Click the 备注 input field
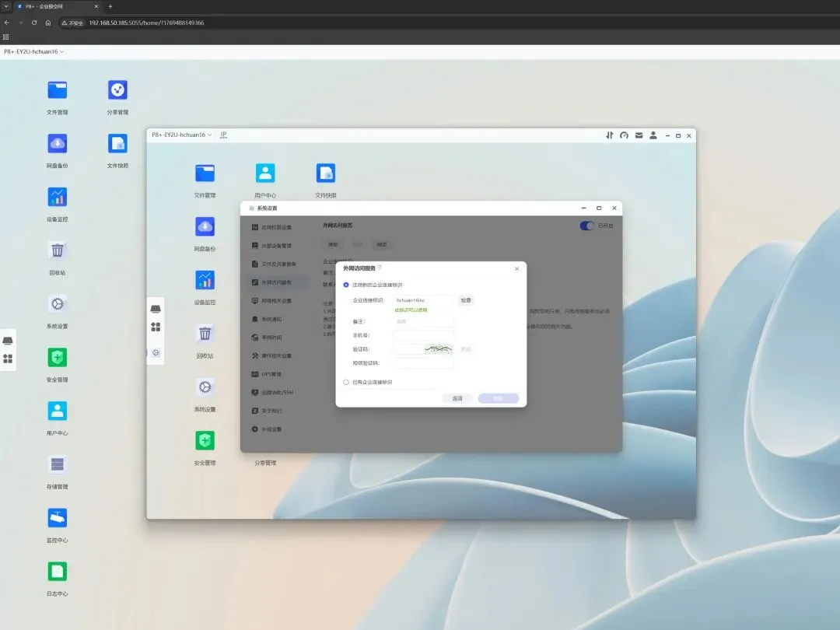Viewport: 840px width, 630px height. click(423, 321)
